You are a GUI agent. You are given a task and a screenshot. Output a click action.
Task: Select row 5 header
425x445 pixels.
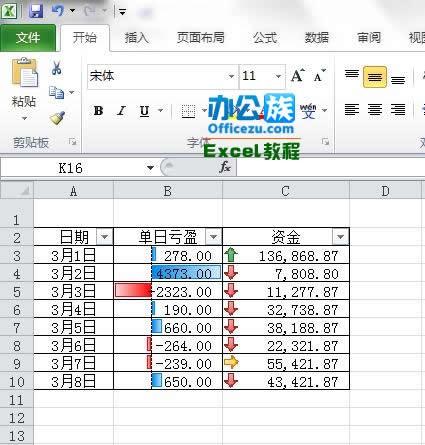click(x=17, y=291)
